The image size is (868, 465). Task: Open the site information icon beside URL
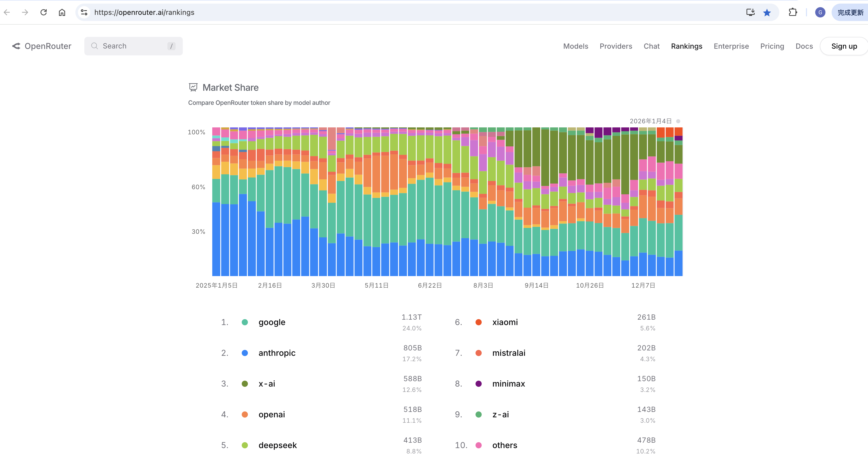point(84,13)
